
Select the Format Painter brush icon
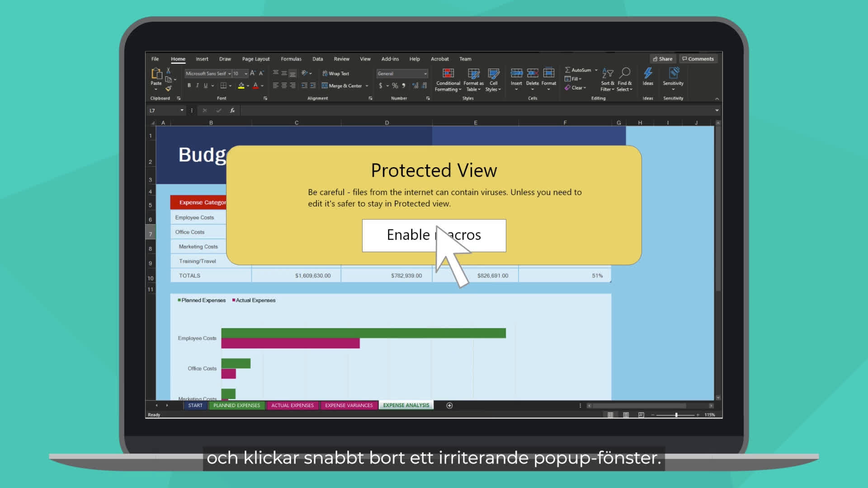(168, 89)
